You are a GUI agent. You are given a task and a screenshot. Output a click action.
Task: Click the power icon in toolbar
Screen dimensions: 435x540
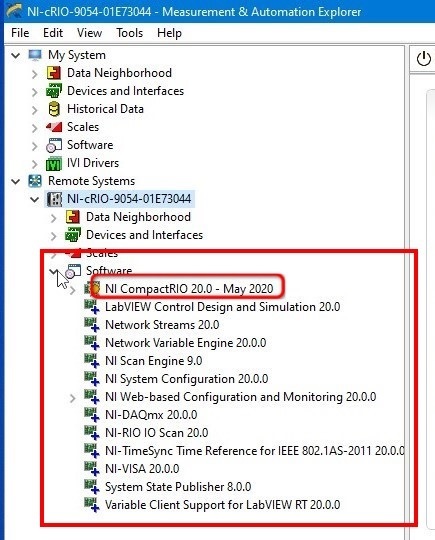[424, 59]
